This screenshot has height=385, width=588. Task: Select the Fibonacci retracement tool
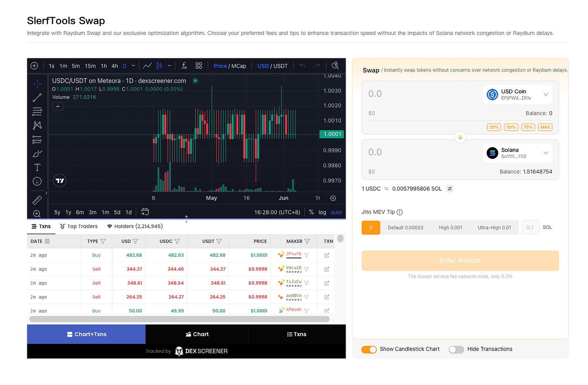tap(37, 111)
